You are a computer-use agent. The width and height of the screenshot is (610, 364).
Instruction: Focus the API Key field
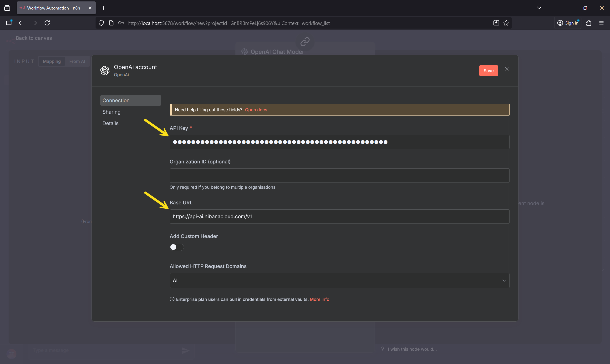pyautogui.click(x=340, y=142)
